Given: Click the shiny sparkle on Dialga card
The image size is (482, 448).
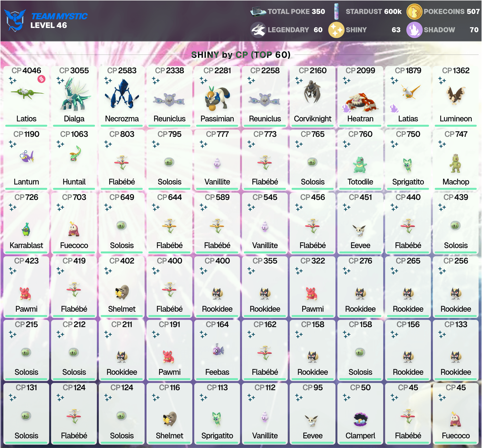Looking at the screenshot, I should (x=60, y=80).
